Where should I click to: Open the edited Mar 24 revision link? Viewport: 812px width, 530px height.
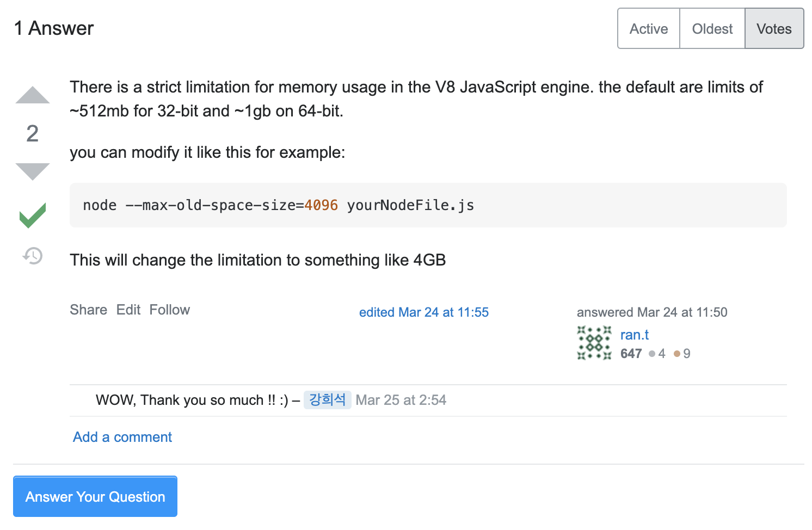coord(423,312)
